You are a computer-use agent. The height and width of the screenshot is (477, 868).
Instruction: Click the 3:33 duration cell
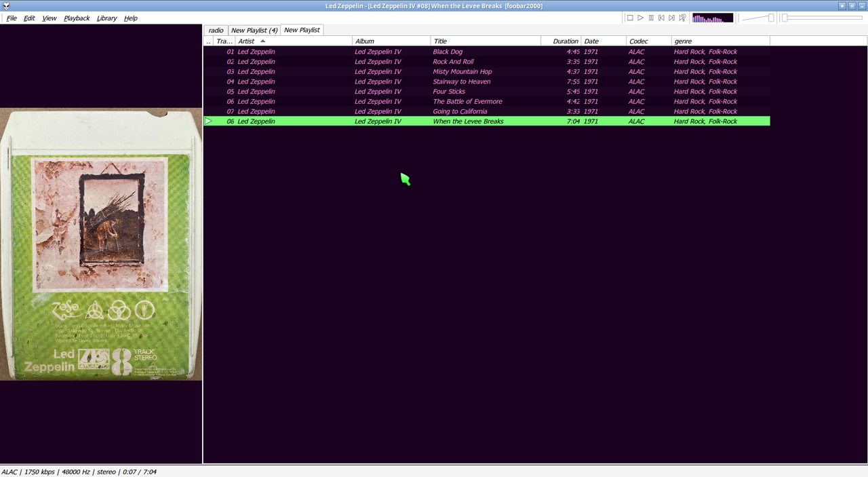(x=573, y=111)
